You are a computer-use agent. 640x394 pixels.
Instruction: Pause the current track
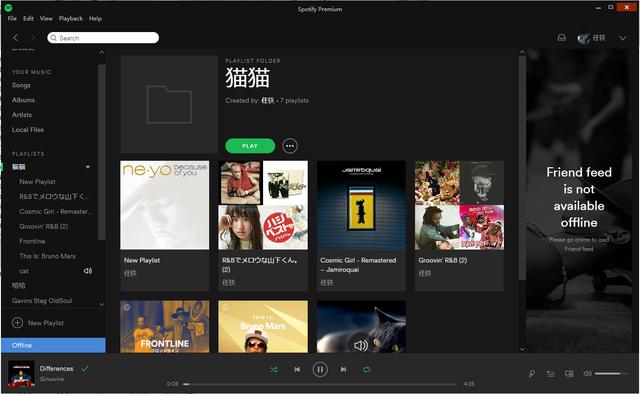coord(320,370)
